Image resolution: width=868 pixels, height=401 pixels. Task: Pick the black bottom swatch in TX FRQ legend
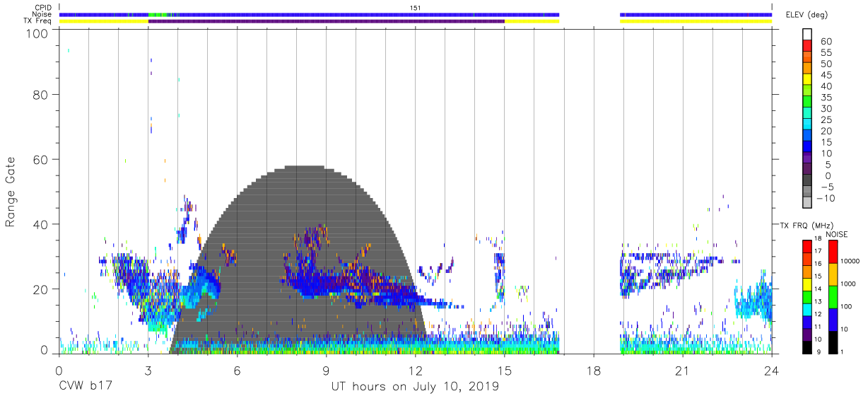tap(807, 347)
